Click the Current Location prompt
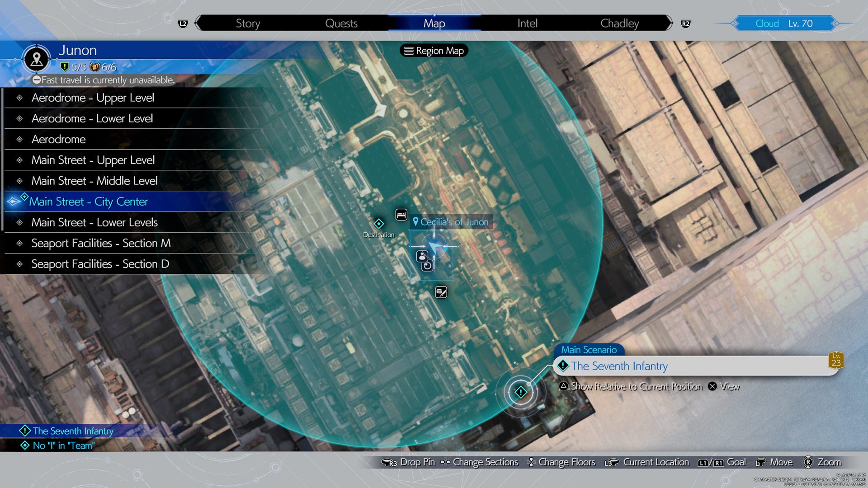This screenshot has width=868, height=488. tap(656, 462)
